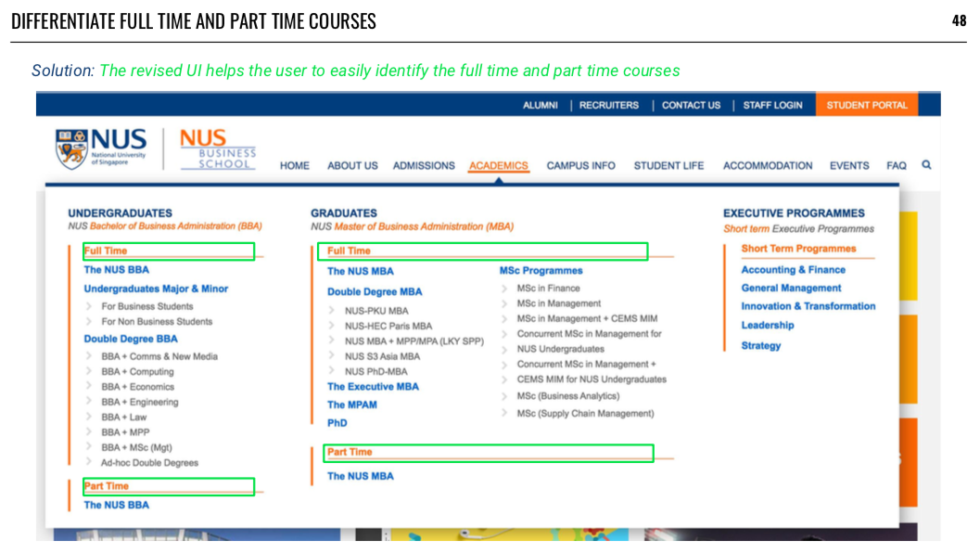Open The NUS MBA under graduate Part Time
Screen dimensions: 980x553
(x=360, y=476)
